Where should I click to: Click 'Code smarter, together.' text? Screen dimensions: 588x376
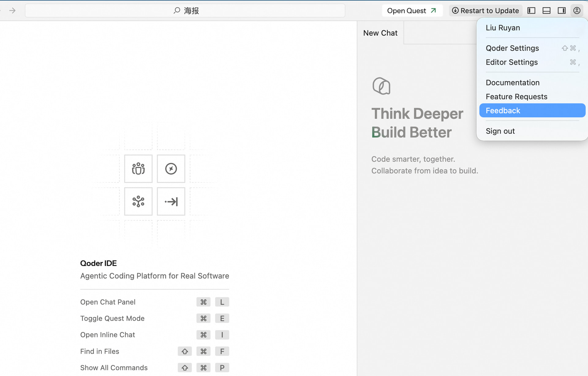[x=413, y=159]
